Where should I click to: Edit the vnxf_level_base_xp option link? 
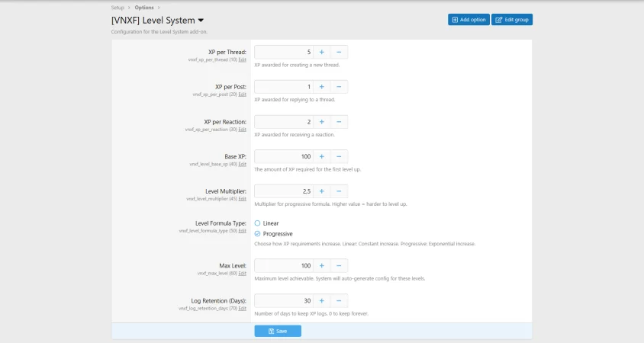click(243, 164)
